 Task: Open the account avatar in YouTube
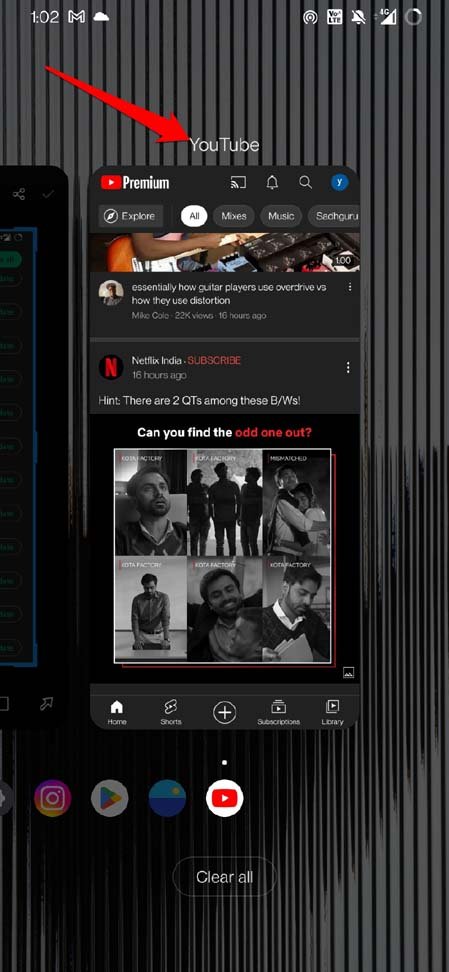339,182
